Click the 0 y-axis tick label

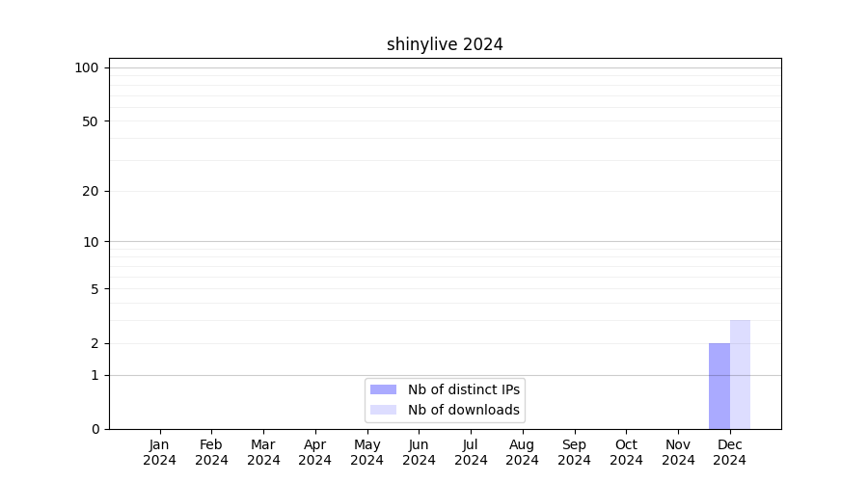pyautogui.click(x=95, y=429)
